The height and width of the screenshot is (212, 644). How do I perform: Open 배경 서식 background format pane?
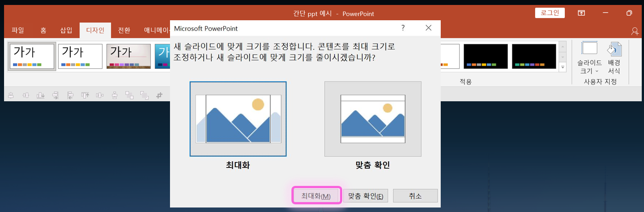pyautogui.click(x=614, y=58)
